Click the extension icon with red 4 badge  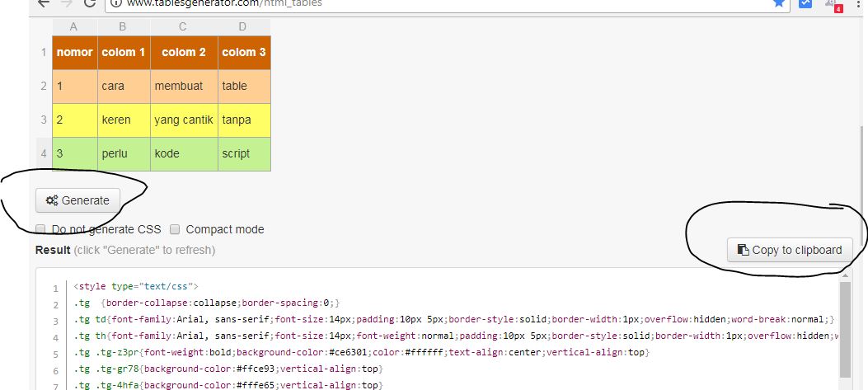coord(833,5)
